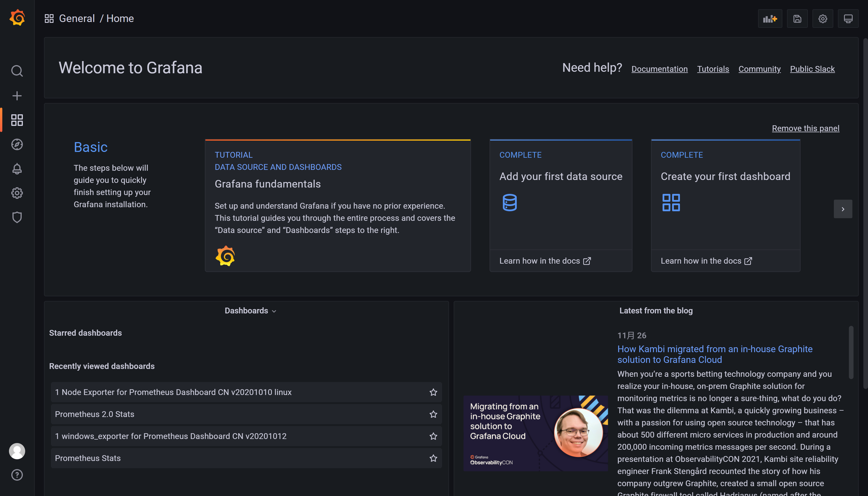This screenshot has width=868, height=496.
Task: Star the Prometheus Stats dashboard
Action: pyautogui.click(x=433, y=458)
